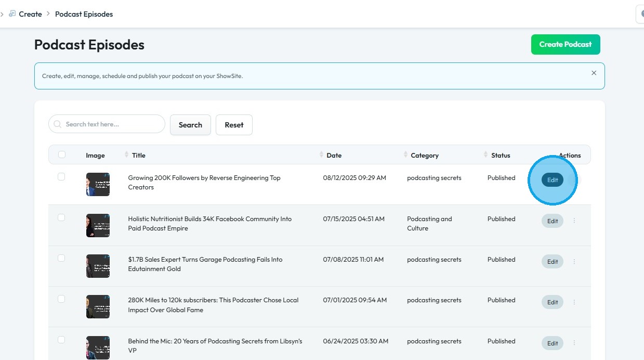Image resolution: width=644 pixels, height=360 pixels.
Task: Open three-dot menu for $1.7B Sales Expert episode
Action: pos(574,262)
